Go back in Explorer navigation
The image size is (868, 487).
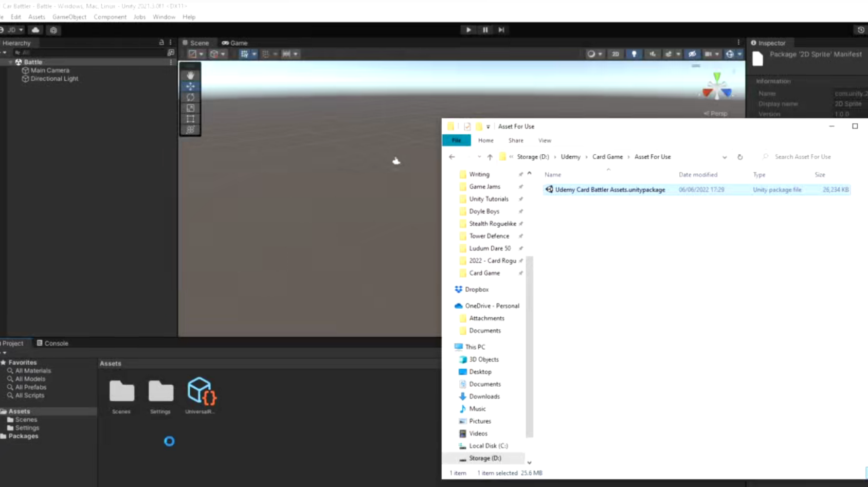click(x=451, y=157)
